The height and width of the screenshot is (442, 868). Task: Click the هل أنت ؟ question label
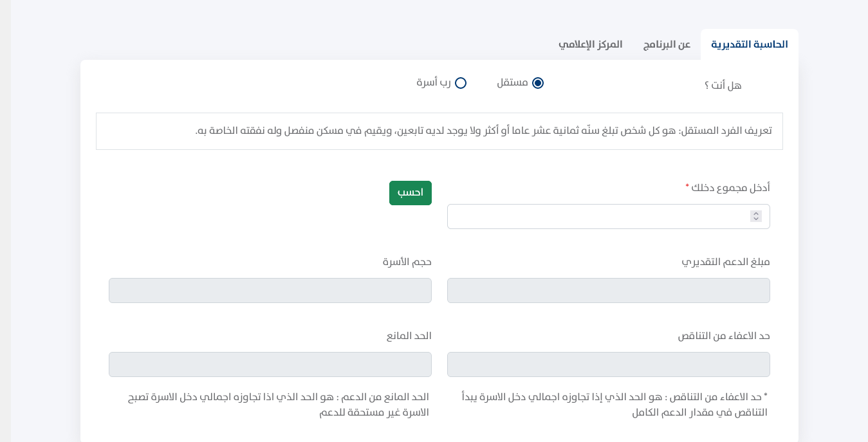coord(723,85)
